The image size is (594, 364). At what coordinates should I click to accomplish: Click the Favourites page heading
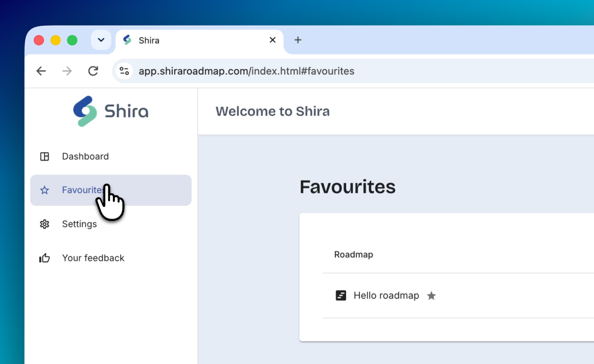point(347,187)
